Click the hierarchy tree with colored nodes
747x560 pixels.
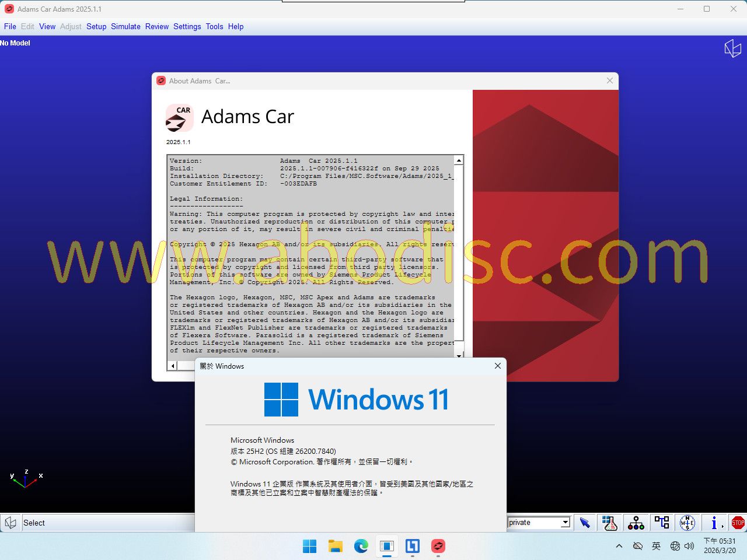pos(636,523)
